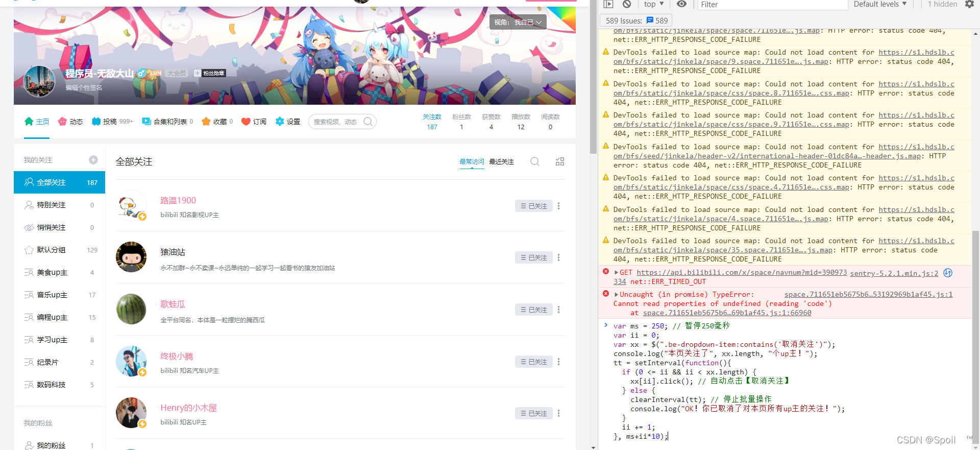The width and height of the screenshot is (980, 450).
Task: Expand the Uncaught TypeError entry
Action: pos(617,294)
